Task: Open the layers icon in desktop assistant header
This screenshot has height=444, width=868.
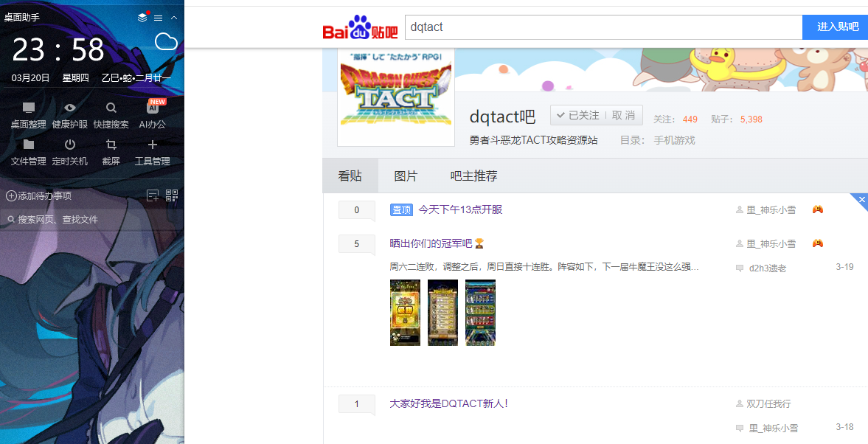Action: [143, 18]
